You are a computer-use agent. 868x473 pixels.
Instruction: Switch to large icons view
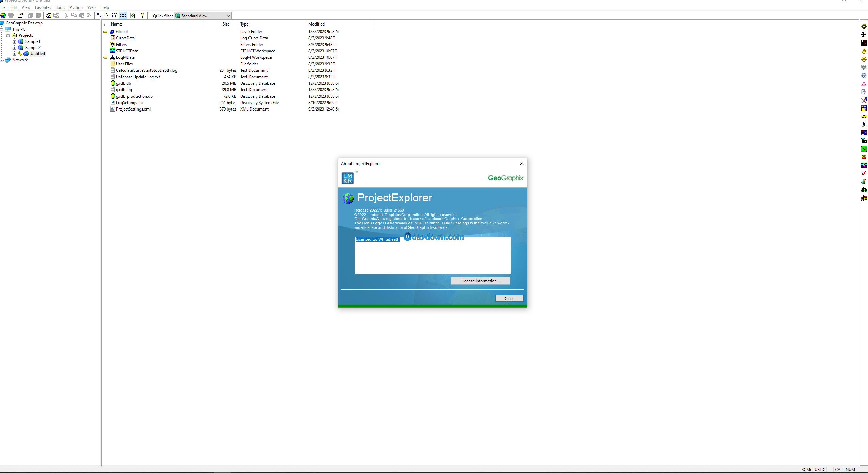(99, 15)
